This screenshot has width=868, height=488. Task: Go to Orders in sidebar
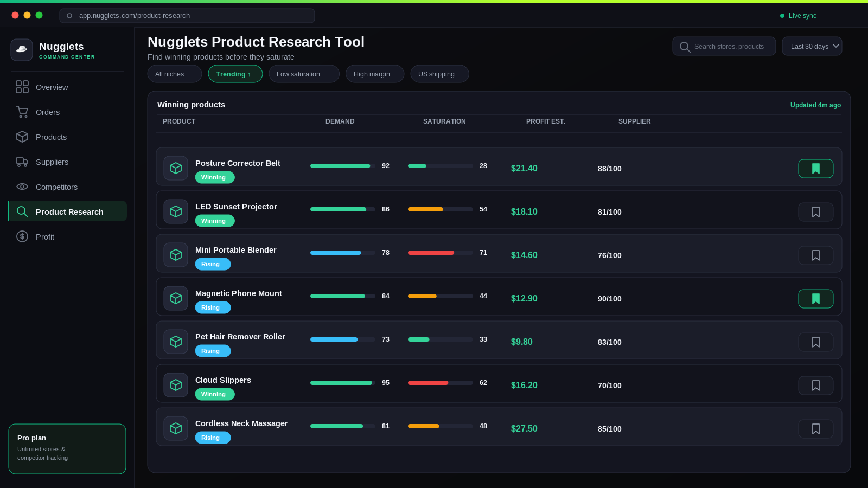point(67,112)
